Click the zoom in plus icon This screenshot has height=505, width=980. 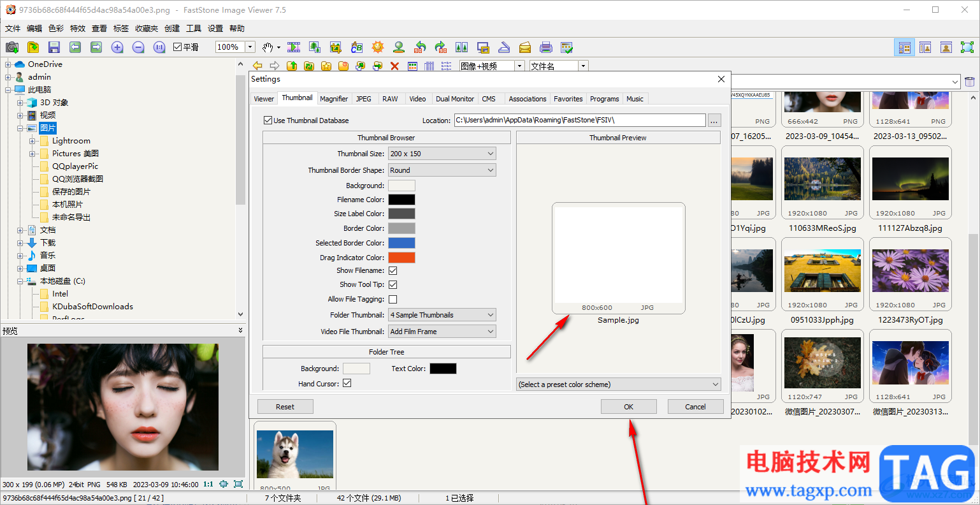click(x=117, y=47)
